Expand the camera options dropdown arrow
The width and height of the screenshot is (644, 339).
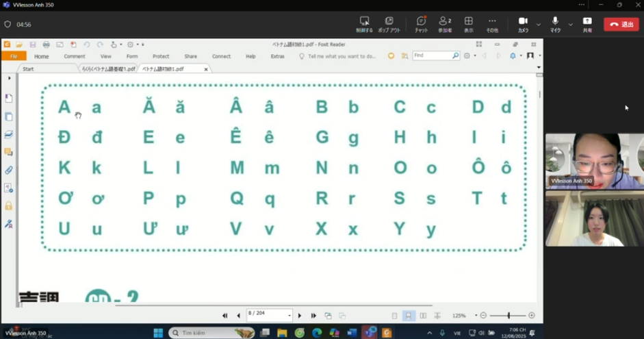[x=539, y=24]
